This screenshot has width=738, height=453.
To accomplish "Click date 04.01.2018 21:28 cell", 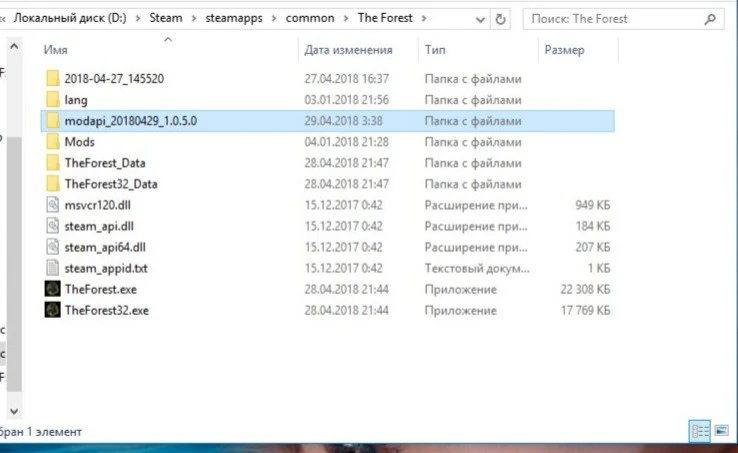I will [346, 142].
